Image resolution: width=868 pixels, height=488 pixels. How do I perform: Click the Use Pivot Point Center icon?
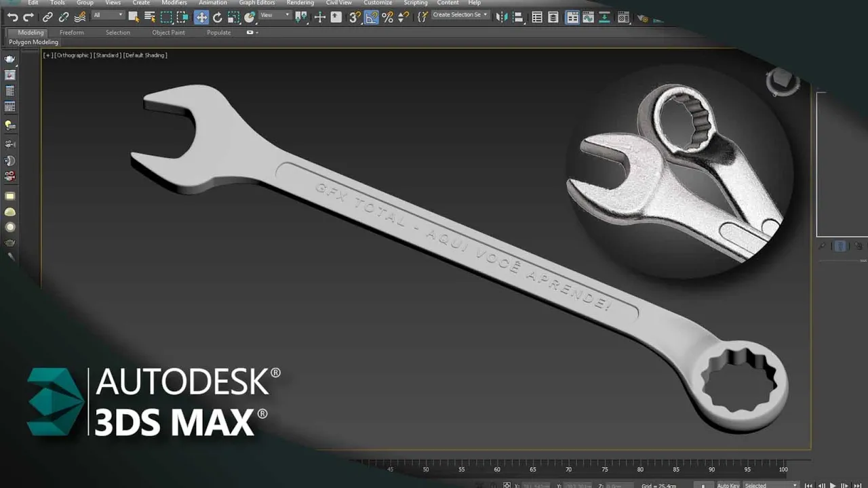[x=301, y=17]
